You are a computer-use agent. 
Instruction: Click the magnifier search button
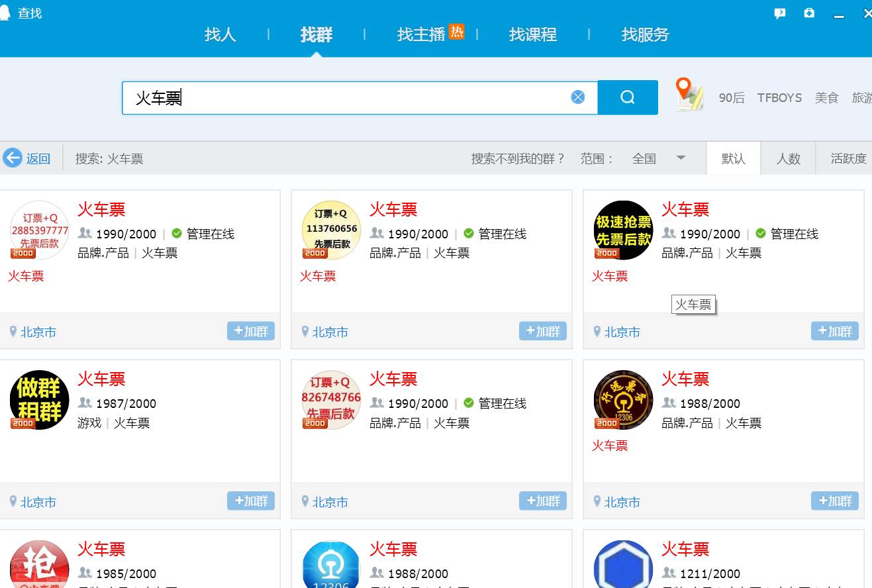point(628,97)
